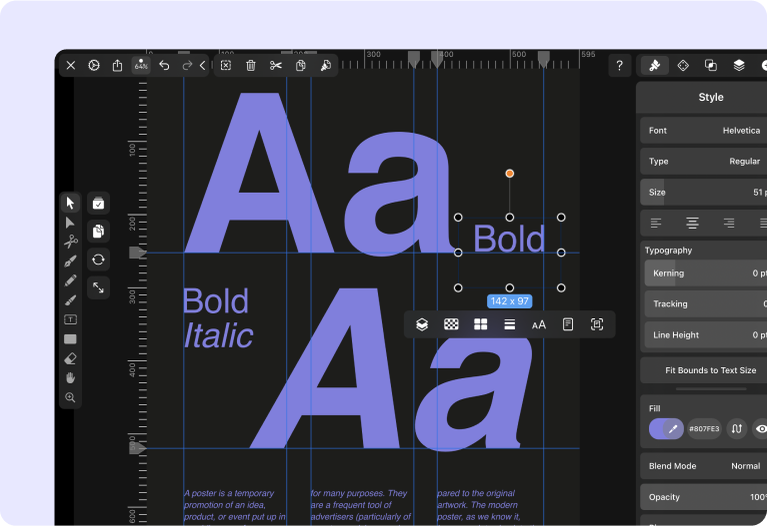Open the Arrange tab diamond icon
This screenshot has height=526, width=767.
click(683, 66)
